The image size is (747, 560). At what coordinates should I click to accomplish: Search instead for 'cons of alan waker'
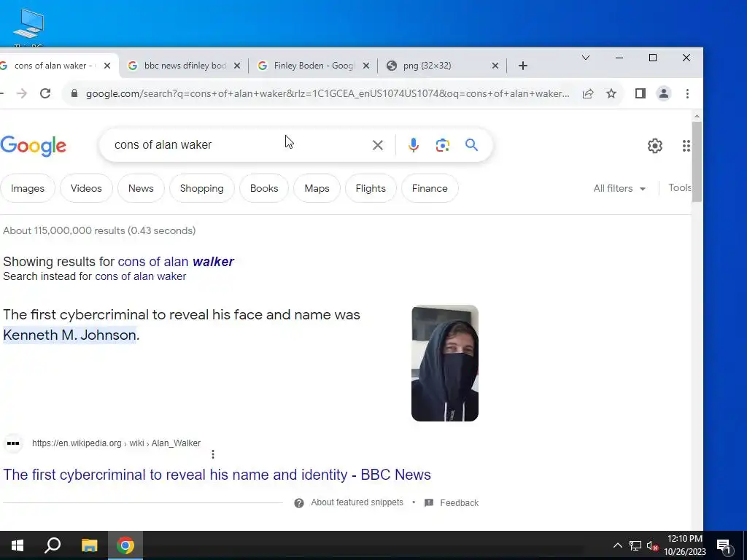(141, 276)
